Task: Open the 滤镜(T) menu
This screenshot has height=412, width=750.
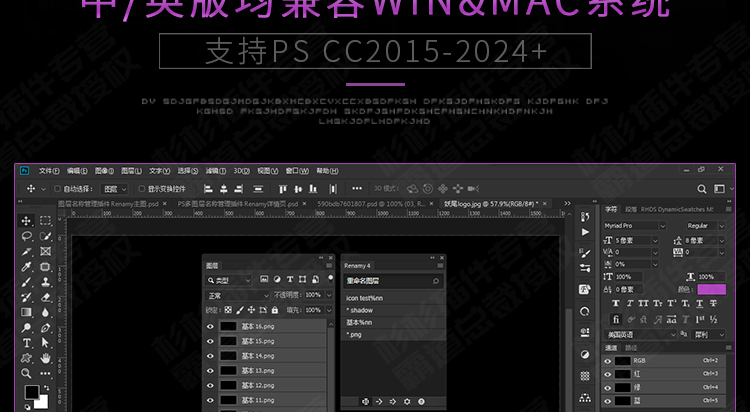Action: (x=215, y=171)
